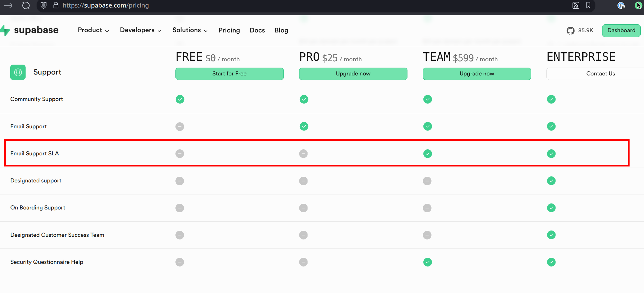Expand the Solutions menu
Screen dimensions: 644x293
(190, 30)
